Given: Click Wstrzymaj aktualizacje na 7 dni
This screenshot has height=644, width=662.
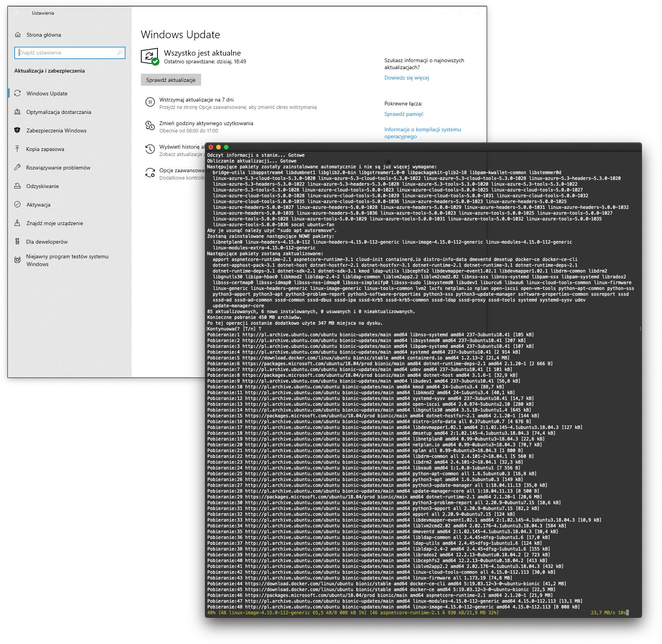Looking at the screenshot, I should click(196, 100).
